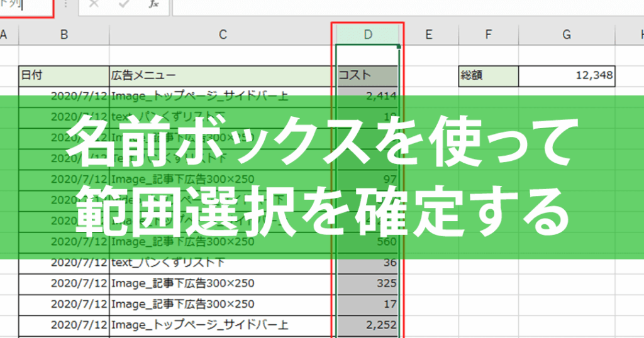The image size is (644, 338).
Task: Select column G header
Action: point(567,35)
